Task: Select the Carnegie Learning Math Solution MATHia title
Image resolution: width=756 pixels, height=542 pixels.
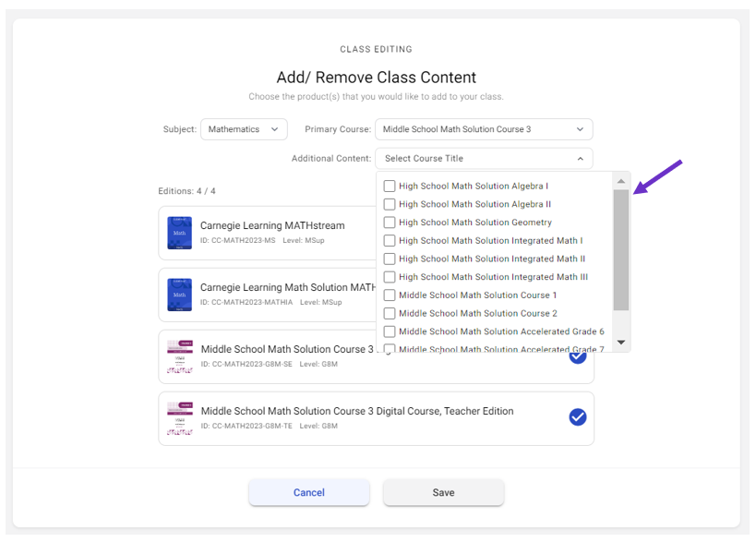Action: point(288,287)
